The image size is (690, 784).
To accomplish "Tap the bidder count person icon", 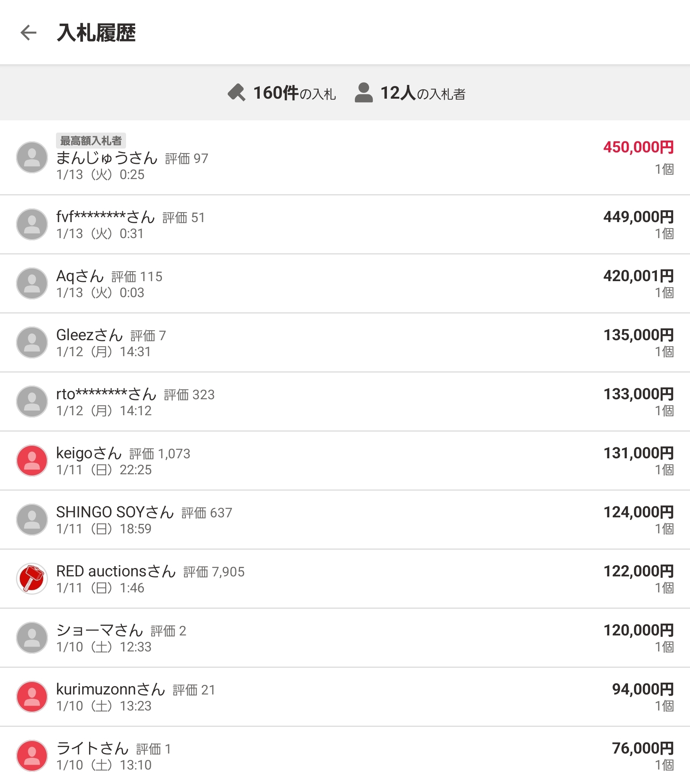I will tap(363, 93).
